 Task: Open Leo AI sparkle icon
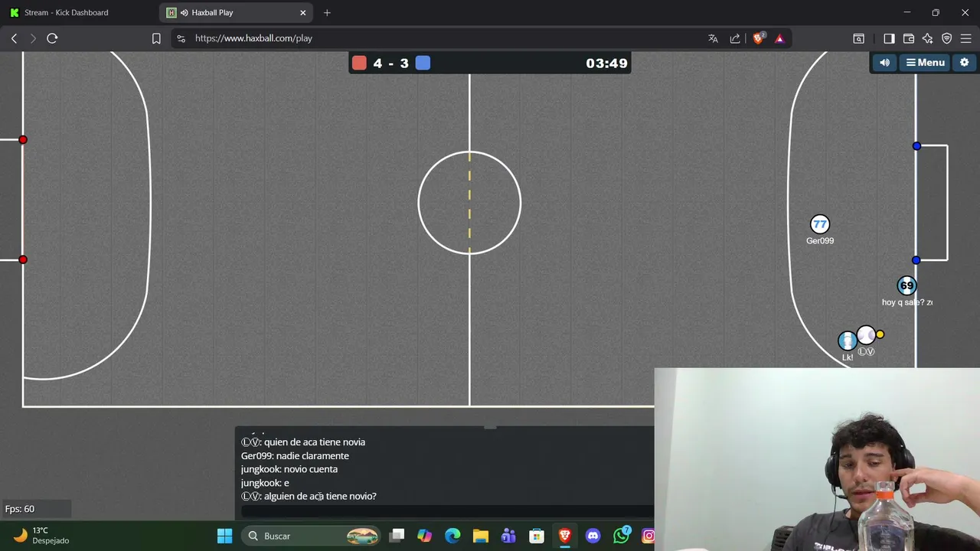(x=928, y=38)
